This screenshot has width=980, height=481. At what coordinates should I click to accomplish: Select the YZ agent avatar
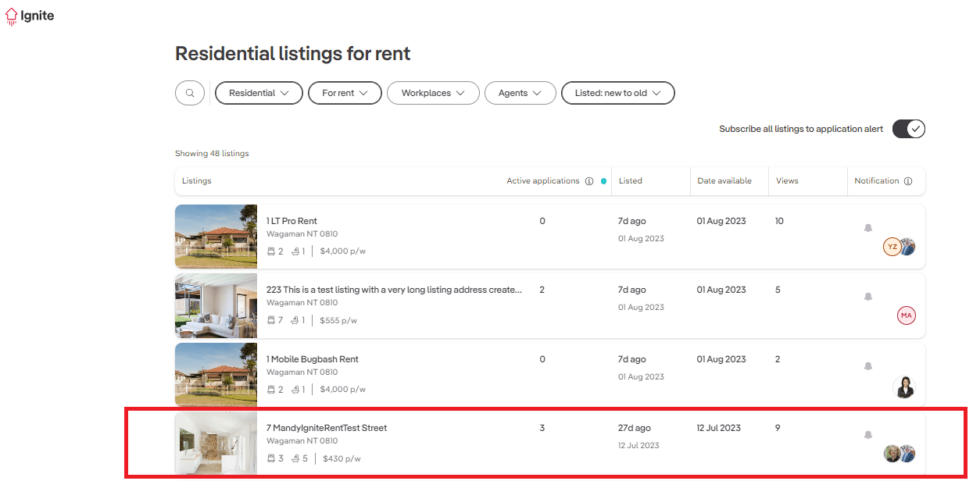coord(892,246)
